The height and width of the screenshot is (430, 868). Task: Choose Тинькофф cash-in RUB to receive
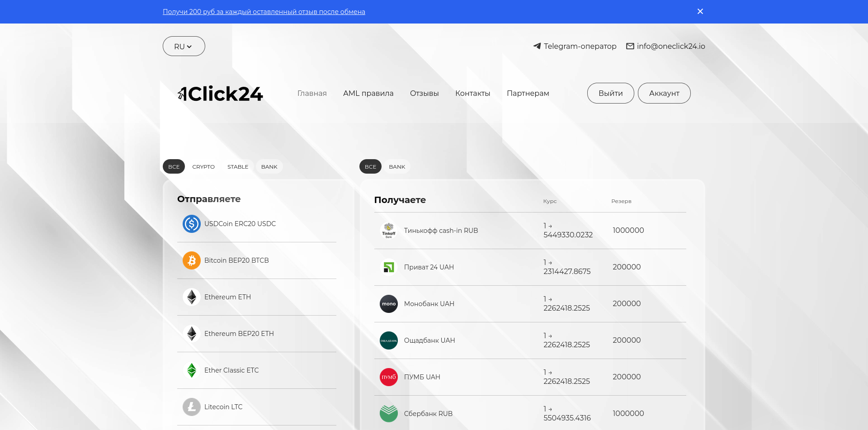point(530,231)
